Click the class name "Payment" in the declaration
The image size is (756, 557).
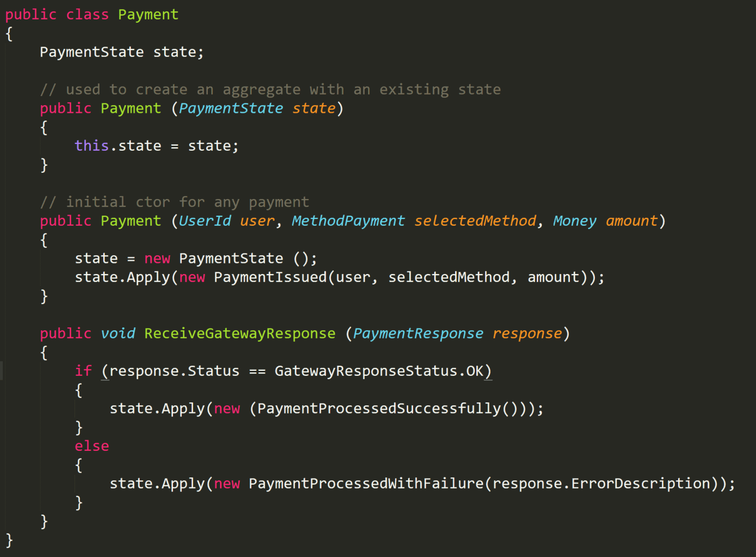coord(148,14)
